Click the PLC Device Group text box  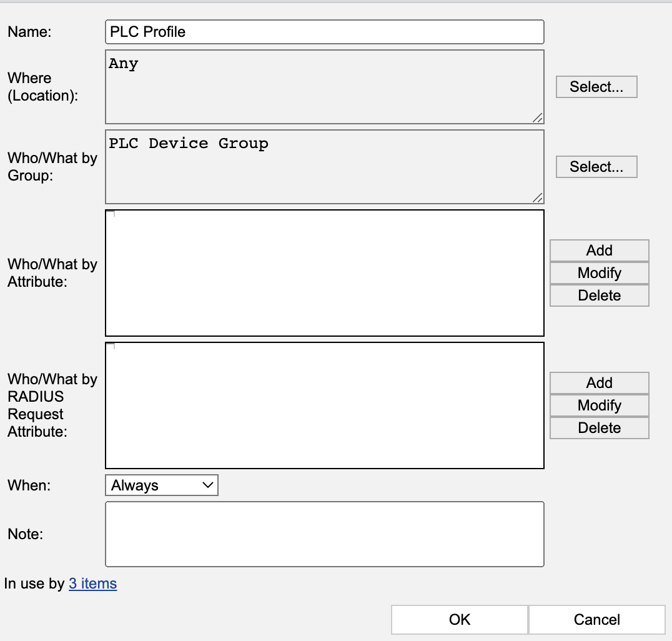click(325, 167)
